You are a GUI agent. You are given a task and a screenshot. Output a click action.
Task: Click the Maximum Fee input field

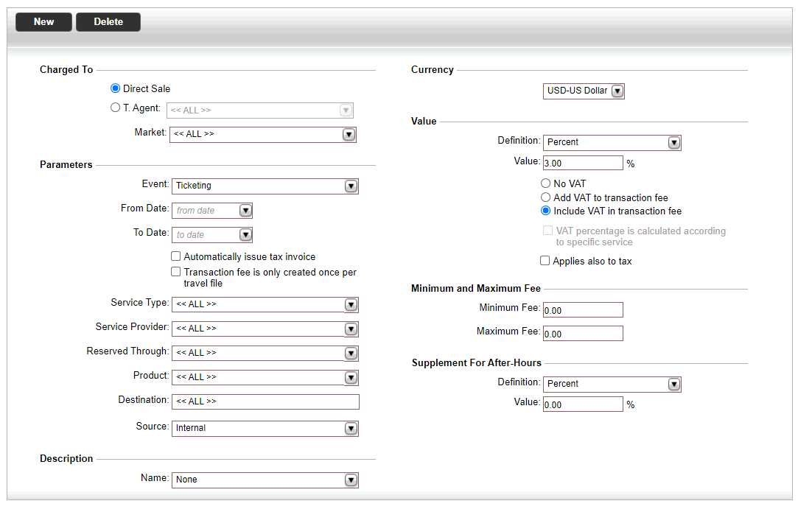pos(583,334)
